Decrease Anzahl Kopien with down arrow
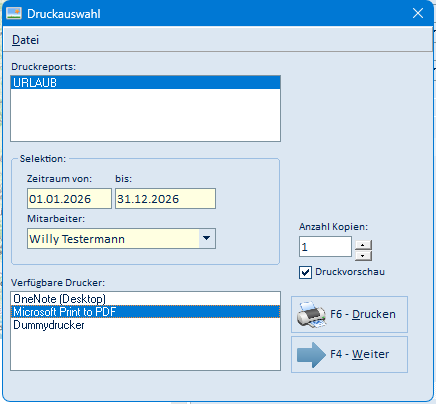The width and height of the screenshot is (436, 404). [x=363, y=256]
